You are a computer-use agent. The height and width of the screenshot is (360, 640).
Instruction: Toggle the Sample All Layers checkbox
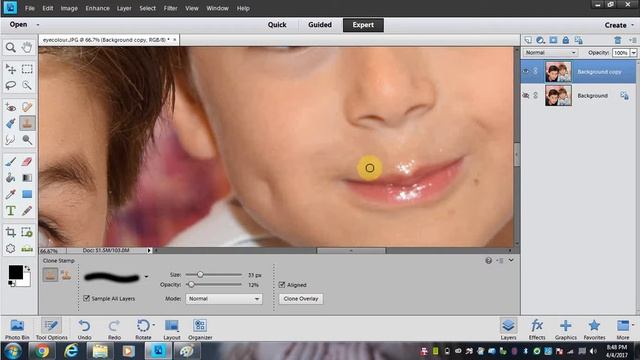86,298
